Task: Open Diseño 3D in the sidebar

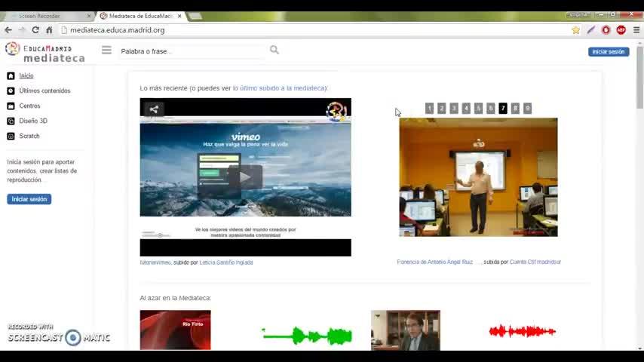Action: (33, 121)
